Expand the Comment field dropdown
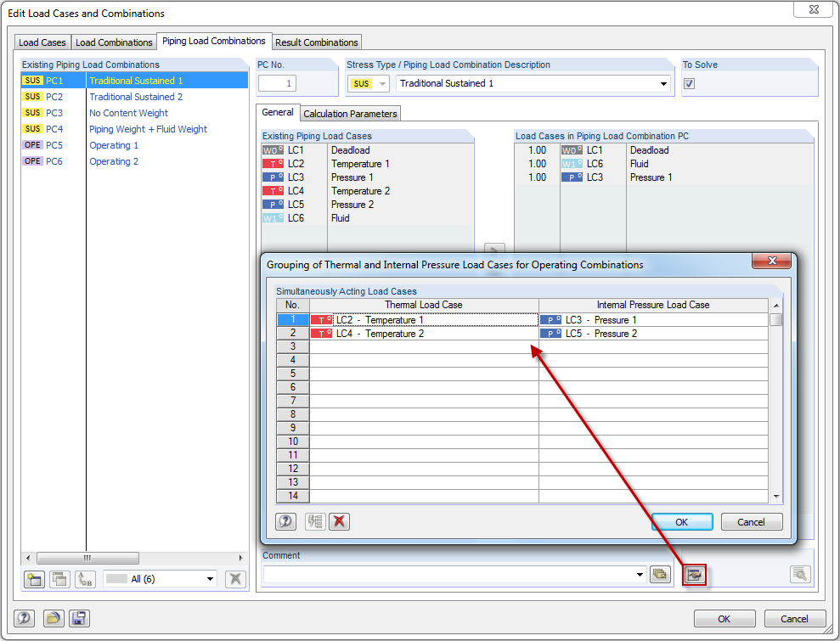Image resolution: width=840 pixels, height=641 pixels. click(x=640, y=575)
